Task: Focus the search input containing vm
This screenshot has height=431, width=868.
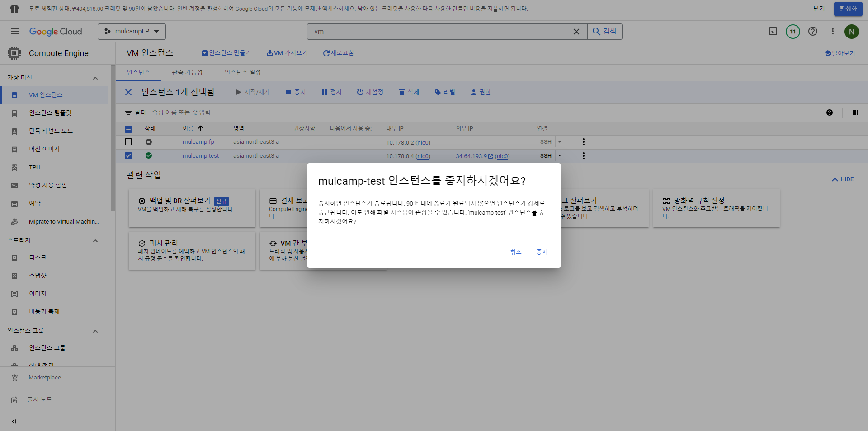Action: pyautogui.click(x=439, y=31)
